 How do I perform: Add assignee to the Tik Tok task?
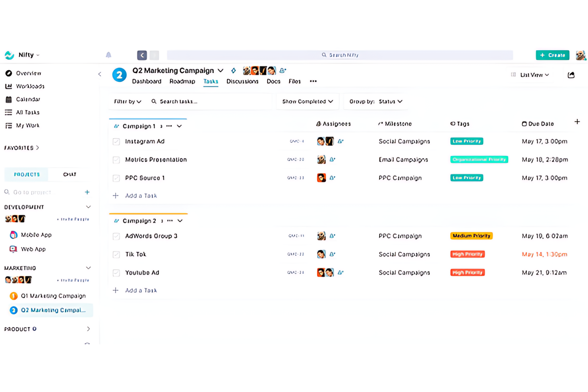pos(332,254)
